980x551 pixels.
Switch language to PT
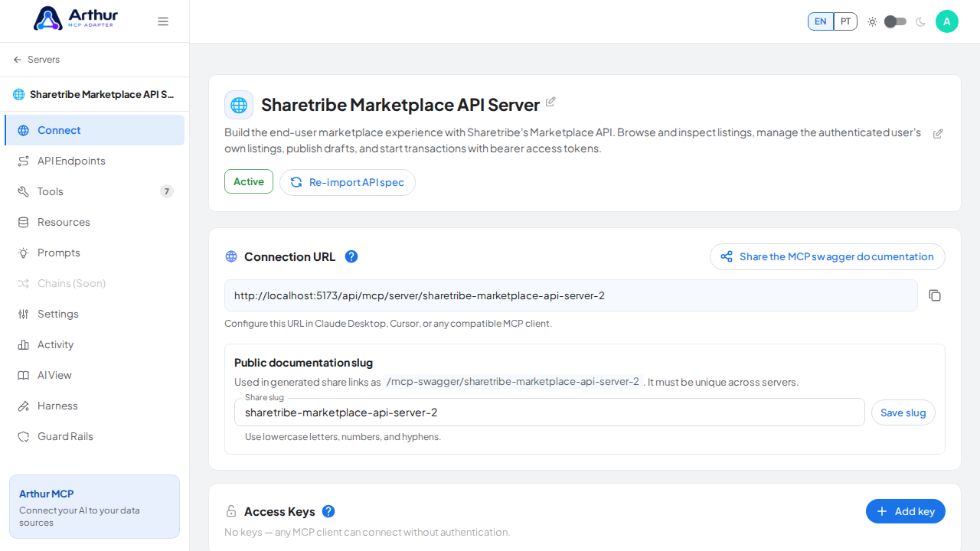pyautogui.click(x=845, y=21)
